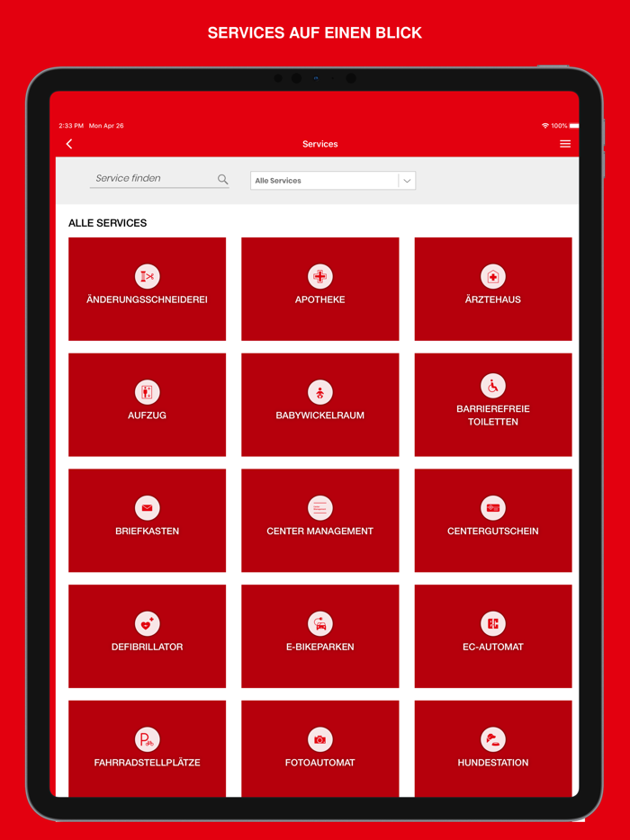Screen dimensions: 630x840
Task: Select the ÄNDERUNGSSCHNEIDEREI label
Action: click(x=147, y=299)
